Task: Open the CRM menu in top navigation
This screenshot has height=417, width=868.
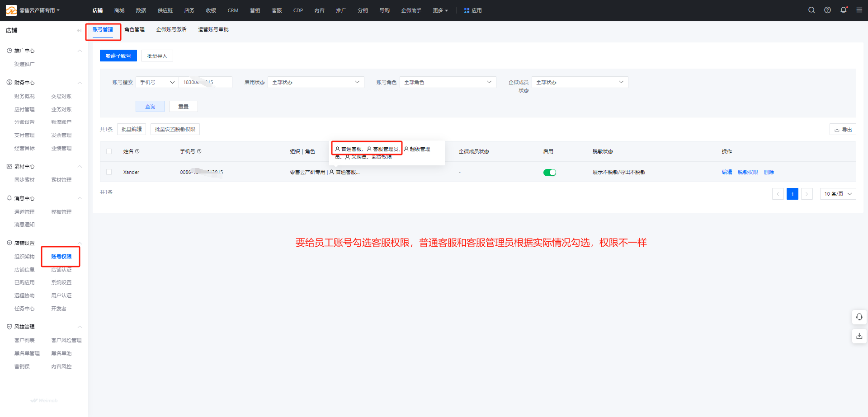Action: [233, 10]
